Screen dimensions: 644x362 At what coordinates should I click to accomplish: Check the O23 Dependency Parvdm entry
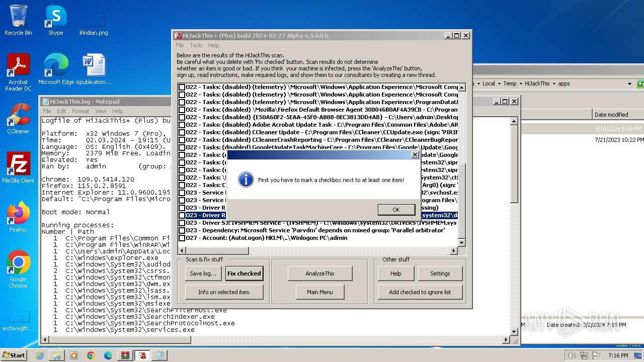(x=182, y=230)
